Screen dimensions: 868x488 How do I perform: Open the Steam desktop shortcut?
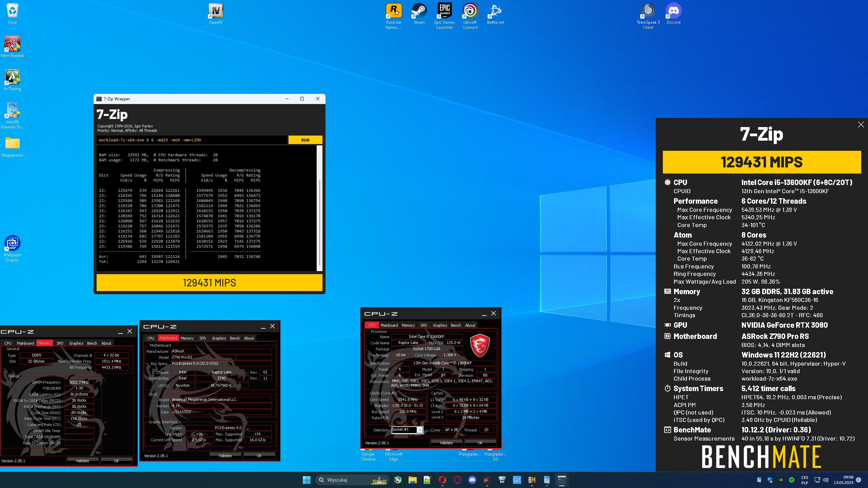419,14
